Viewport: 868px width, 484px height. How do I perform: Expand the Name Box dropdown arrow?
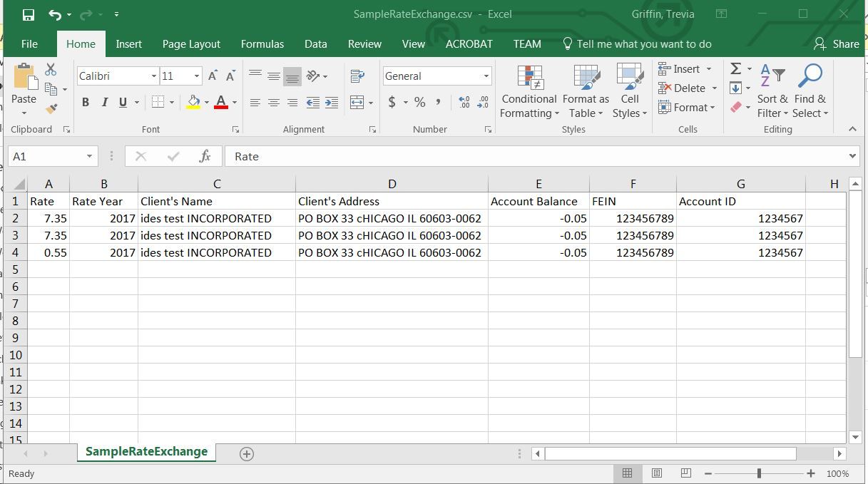tap(90, 156)
